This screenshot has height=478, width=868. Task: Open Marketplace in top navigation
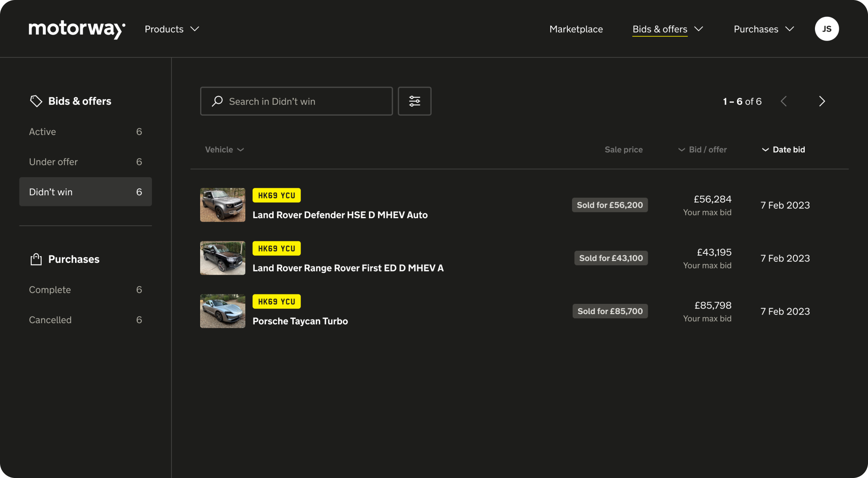point(576,29)
